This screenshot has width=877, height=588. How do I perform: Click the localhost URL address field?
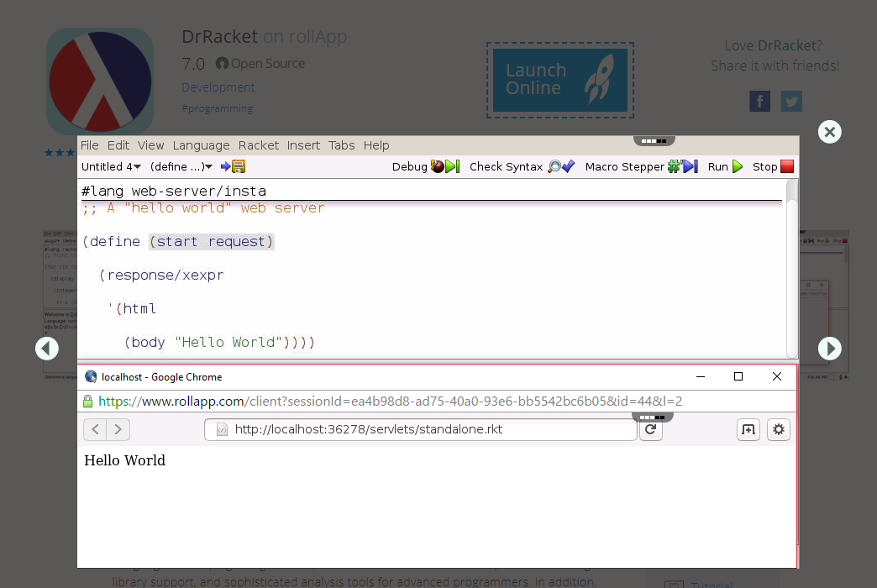pyautogui.click(x=421, y=430)
